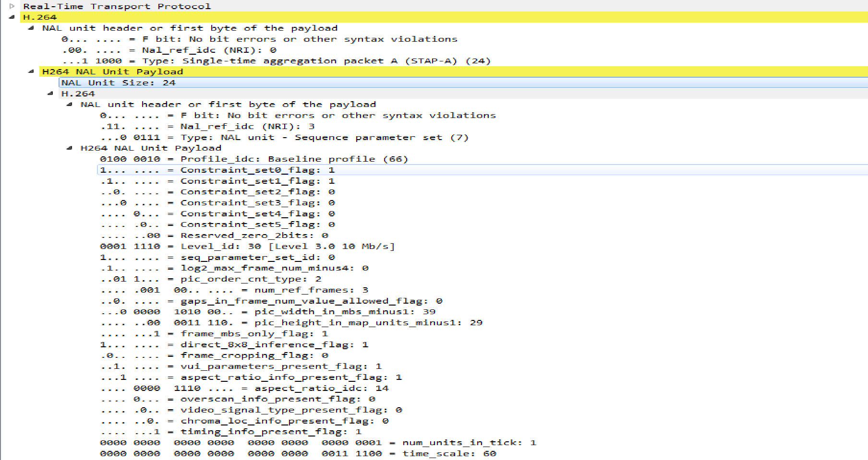Select the time_scale: 60 row
868x460 pixels.
(x=298, y=454)
